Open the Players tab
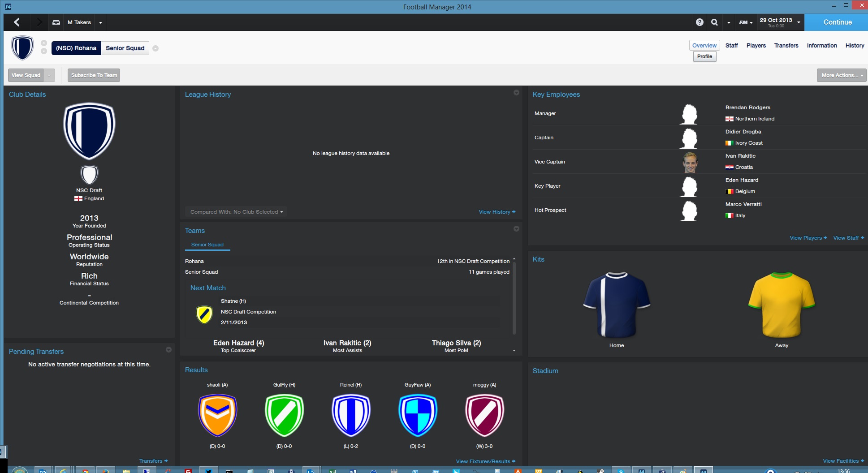The height and width of the screenshot is (473, 868). (x=756, y=45)
